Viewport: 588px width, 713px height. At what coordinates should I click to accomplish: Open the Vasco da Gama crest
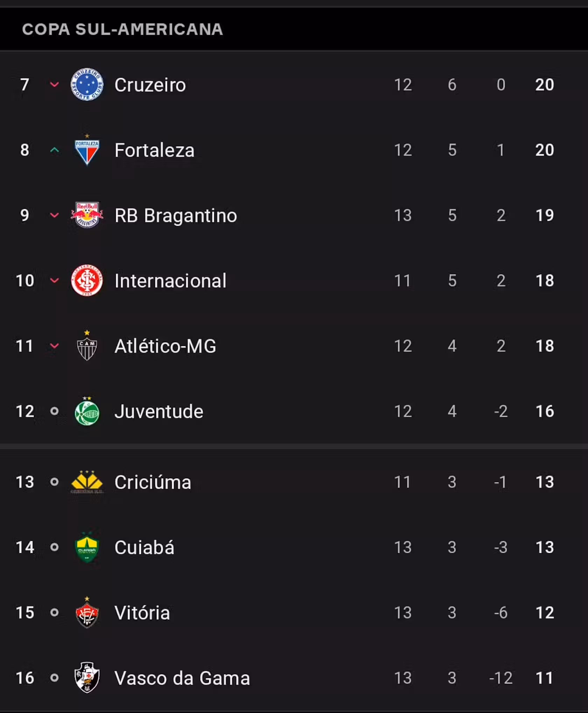point(87,678)
